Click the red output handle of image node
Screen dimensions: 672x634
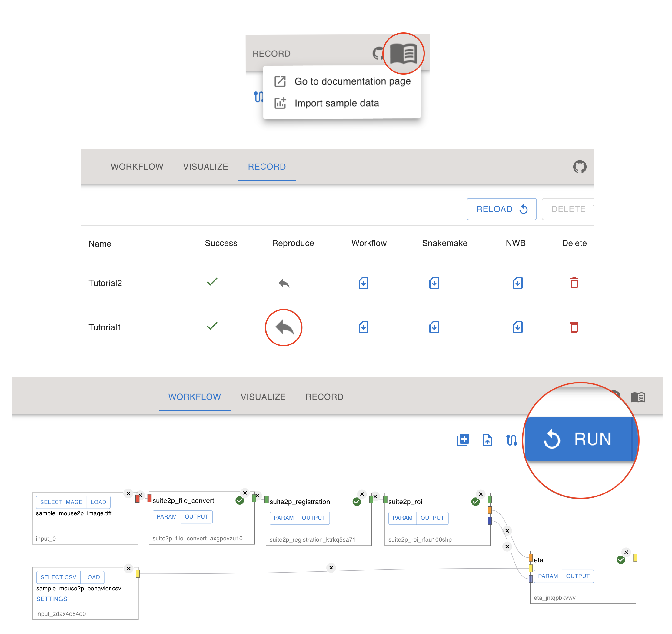tap(137, 499)
